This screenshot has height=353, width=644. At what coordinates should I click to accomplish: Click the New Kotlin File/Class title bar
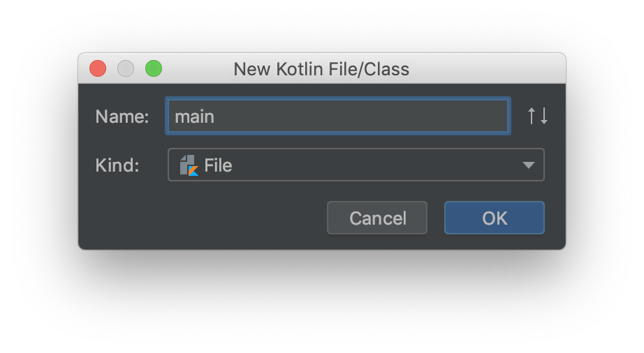321,69
